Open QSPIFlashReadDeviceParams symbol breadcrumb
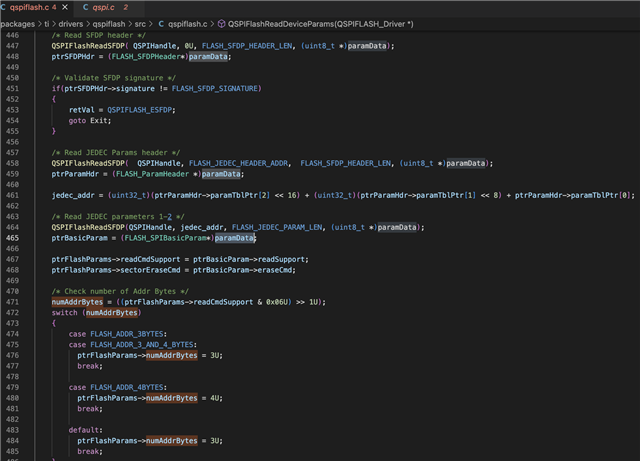The image size is (640, 461). pos(320,24)
